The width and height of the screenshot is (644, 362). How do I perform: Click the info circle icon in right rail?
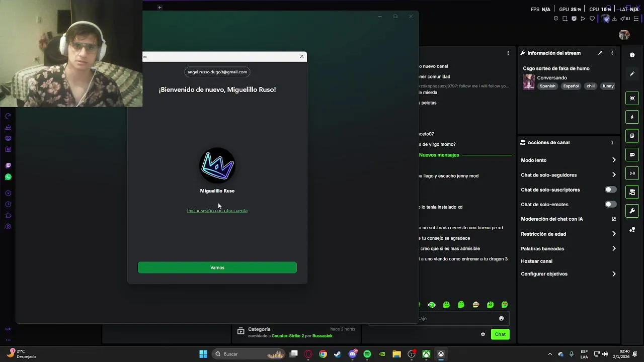(632, 55)
